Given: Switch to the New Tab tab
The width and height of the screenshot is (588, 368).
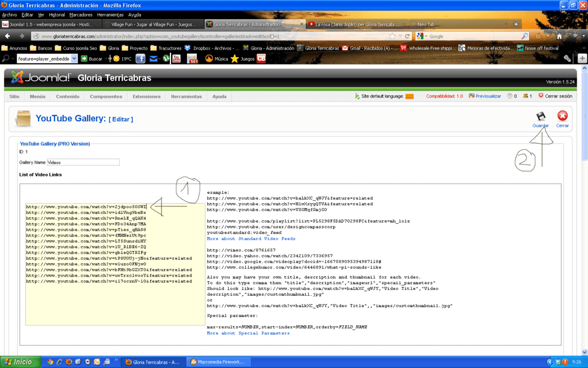Looking at the screenshot, I should [458, 25].
